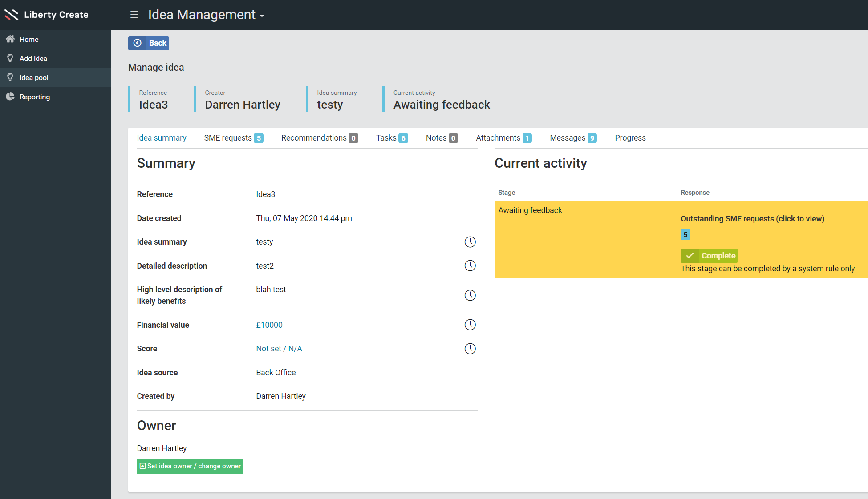Click outstanding SME requests badge 5

pyautogui.click(x=685, y=235)
